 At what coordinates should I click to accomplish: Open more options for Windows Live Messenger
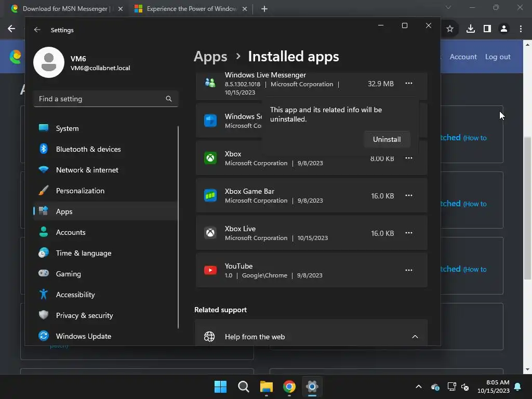coord(408,84)
